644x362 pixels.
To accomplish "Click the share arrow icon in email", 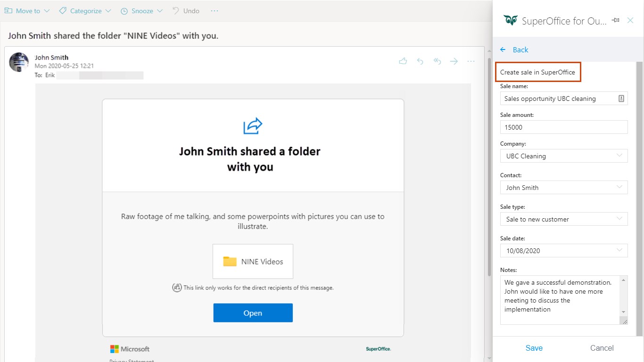I will 253,126.
